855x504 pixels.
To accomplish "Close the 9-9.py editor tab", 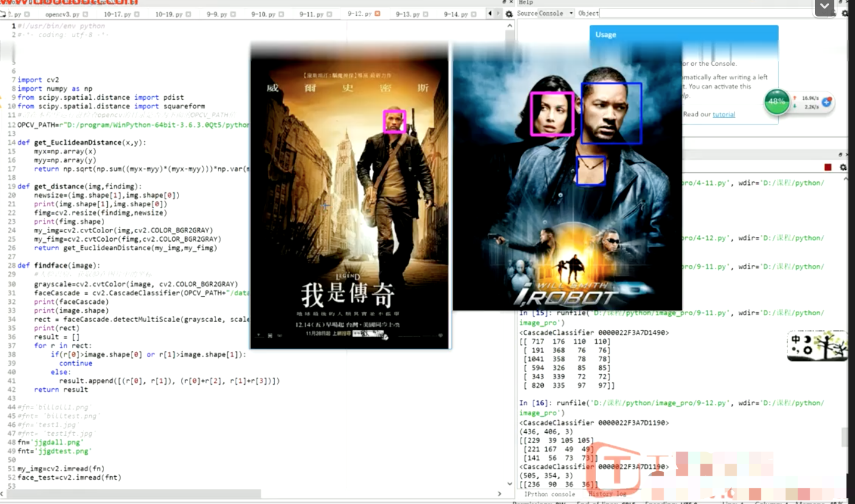I will tap(234, 14).
